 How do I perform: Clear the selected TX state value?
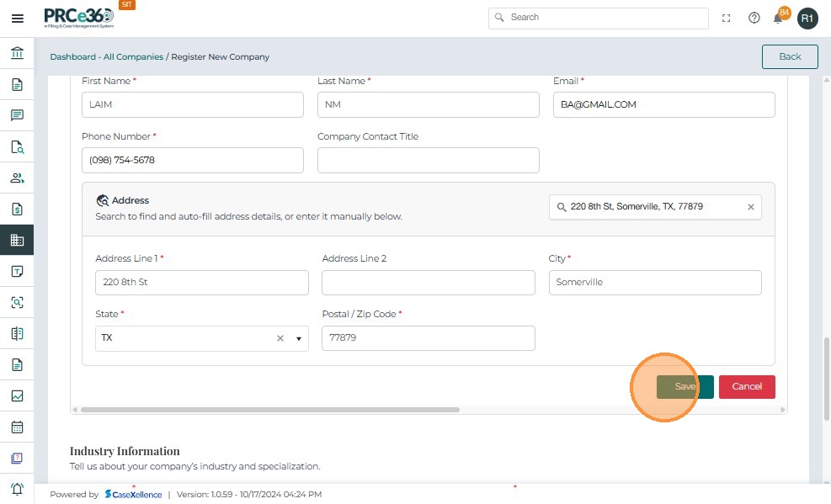[280, 338]
